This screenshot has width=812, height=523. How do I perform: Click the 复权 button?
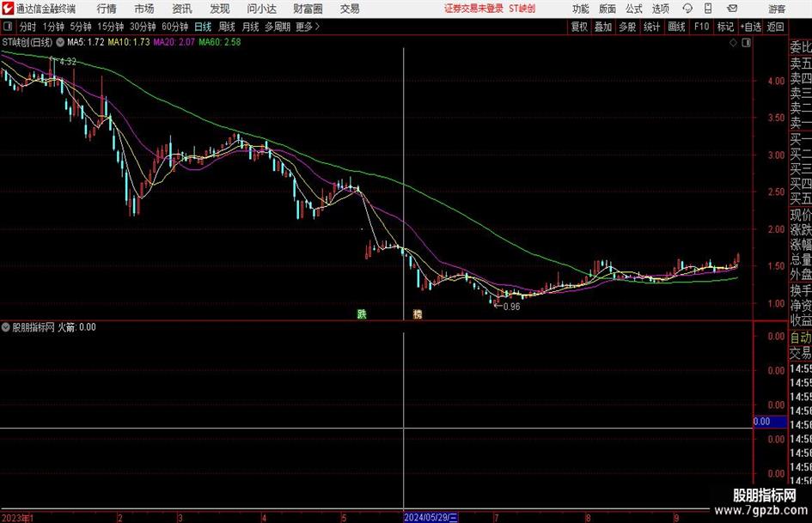click(x=579, y=27)
